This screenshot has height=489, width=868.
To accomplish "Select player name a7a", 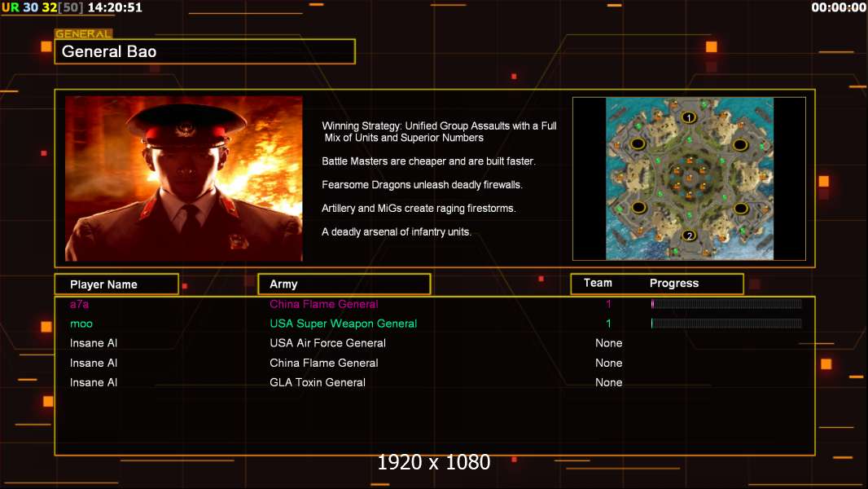I will [x=79, y=304].
